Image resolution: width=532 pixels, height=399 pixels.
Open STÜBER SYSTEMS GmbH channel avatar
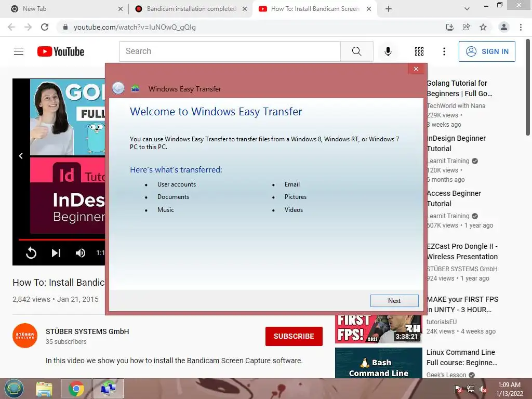[x=25, y=336]
